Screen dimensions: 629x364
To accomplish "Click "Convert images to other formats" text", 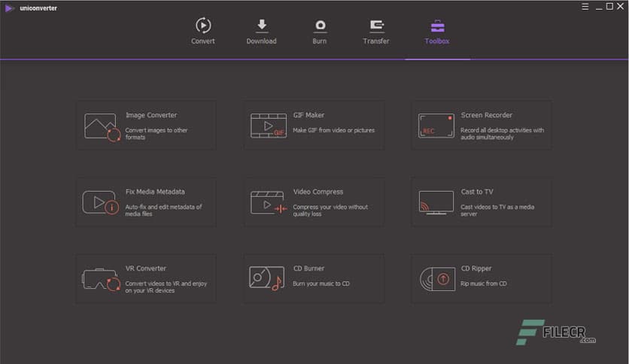I will pos(156,134).
